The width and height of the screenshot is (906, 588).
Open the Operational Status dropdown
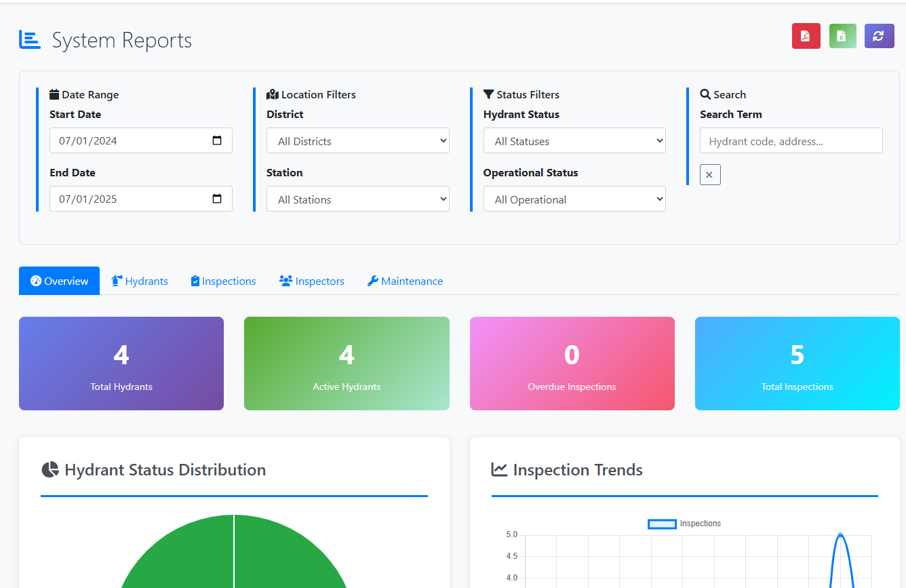574,199
